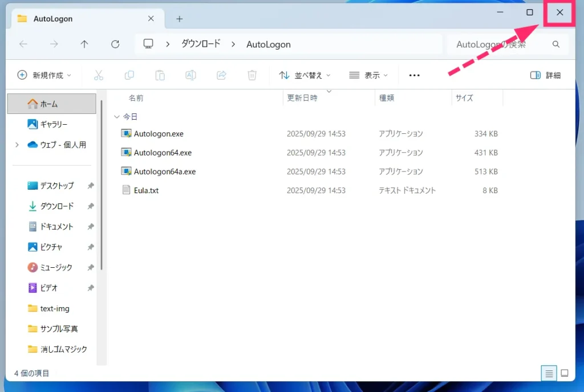Toggle the 詳細 details pane
Image resolution: width=584 pixels, height=392 pixels.
coord(545,76)
